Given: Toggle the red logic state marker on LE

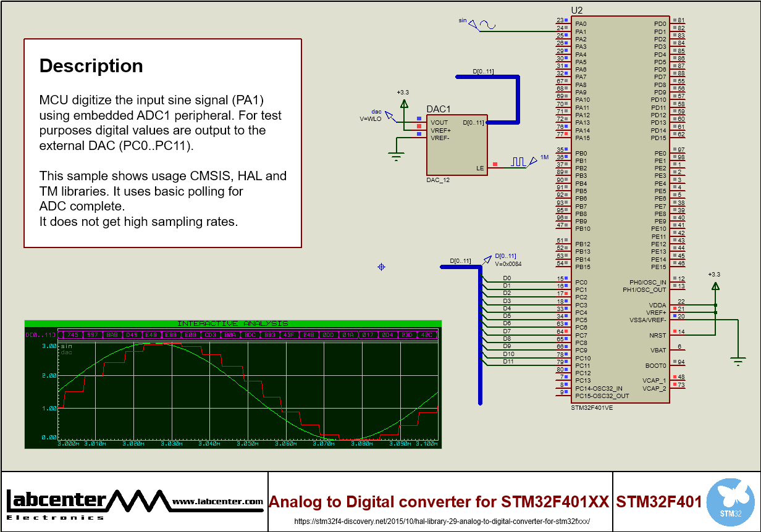Looking at the screenshot, I should [x=494, y=164].
